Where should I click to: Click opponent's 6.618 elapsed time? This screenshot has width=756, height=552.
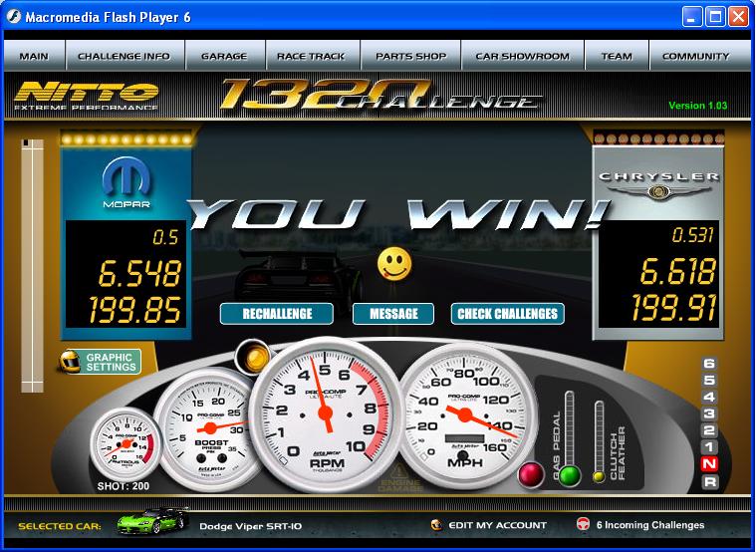point(677,271)
